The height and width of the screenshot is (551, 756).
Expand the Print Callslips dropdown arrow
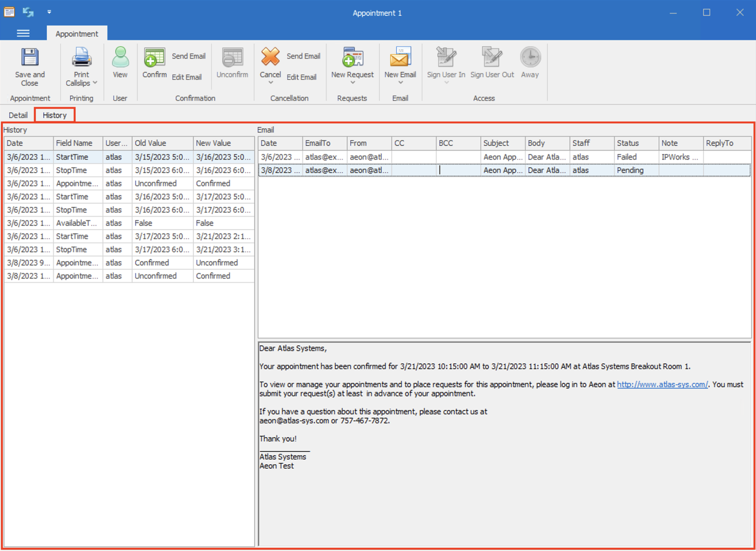pyautogui.click(x=95, y=83)
